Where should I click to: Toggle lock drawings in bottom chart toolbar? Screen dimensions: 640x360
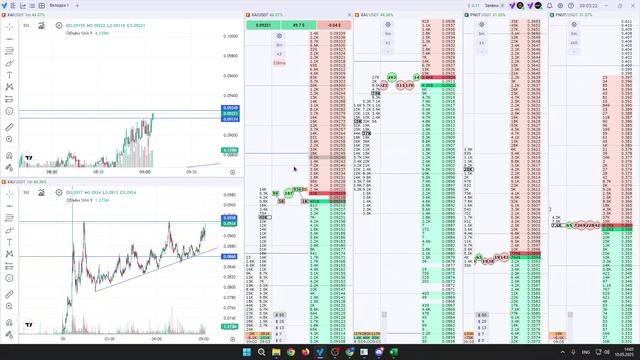(9, 334)
